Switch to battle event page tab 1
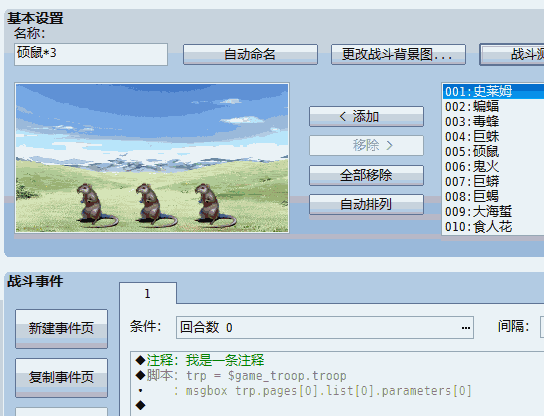Screen dimensions: 544x416 (148, 294)
